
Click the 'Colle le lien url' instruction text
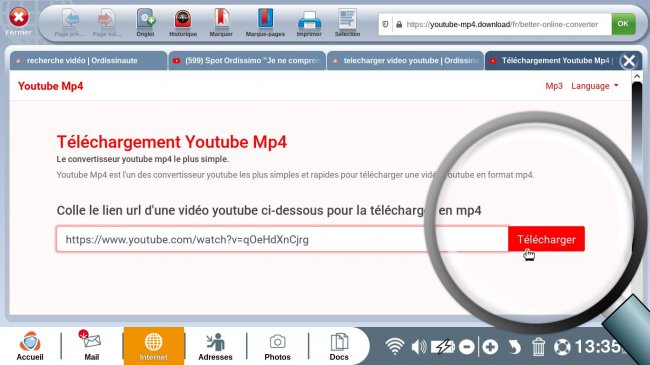coord(269,211)
